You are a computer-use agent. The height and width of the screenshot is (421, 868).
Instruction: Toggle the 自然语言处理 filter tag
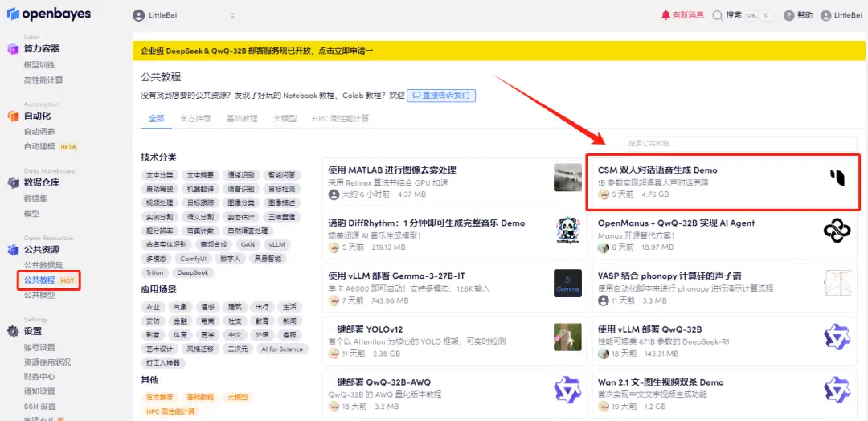coord(248,230)
